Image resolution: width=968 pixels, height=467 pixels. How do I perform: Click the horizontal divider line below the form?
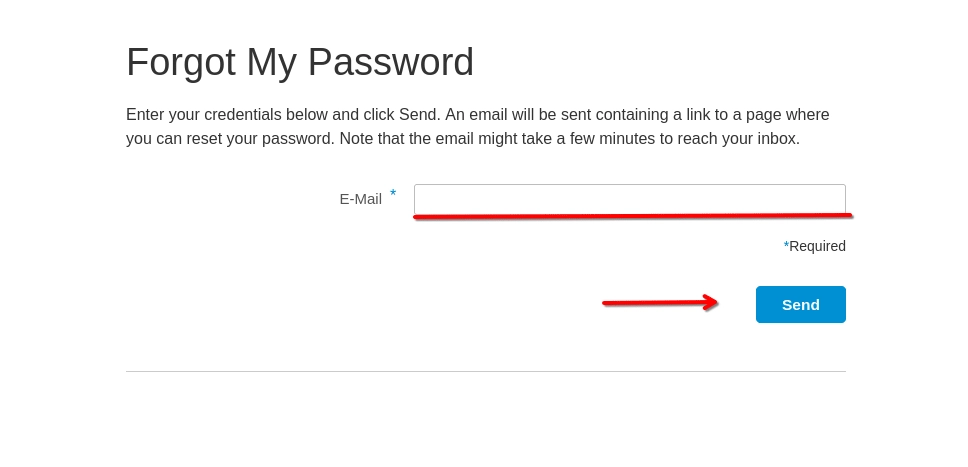[486, 372]
